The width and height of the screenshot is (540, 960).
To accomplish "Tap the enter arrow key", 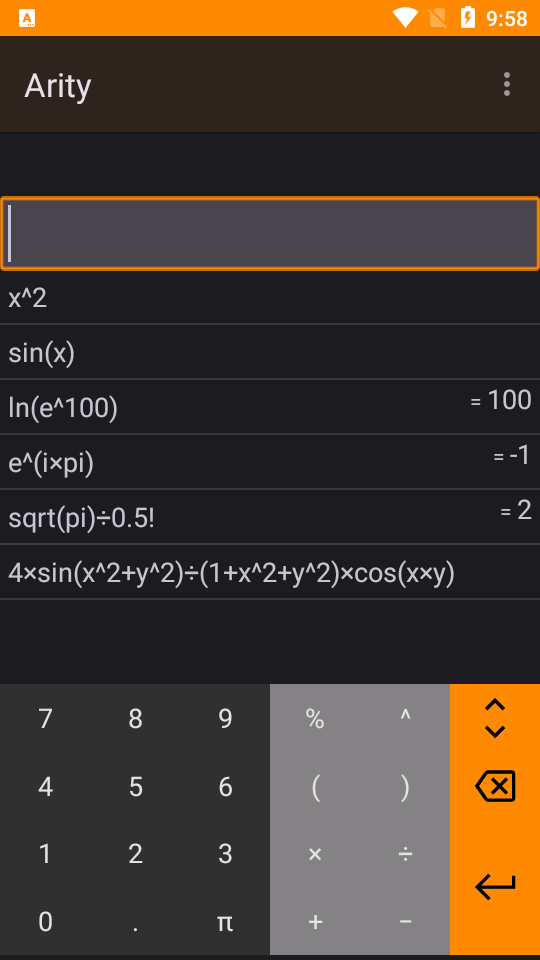I will tap(495, 887).
